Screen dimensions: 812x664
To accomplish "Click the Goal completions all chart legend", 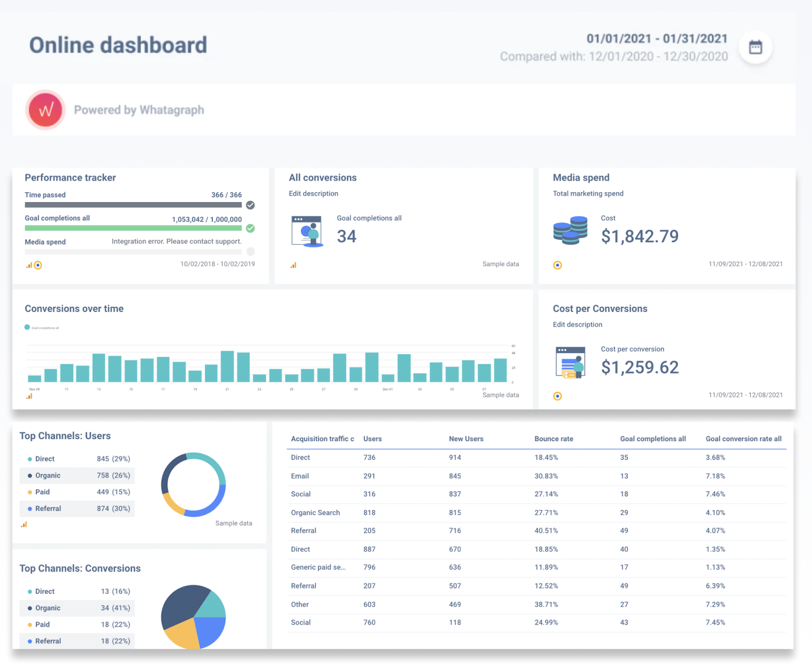I will point(42,328).
